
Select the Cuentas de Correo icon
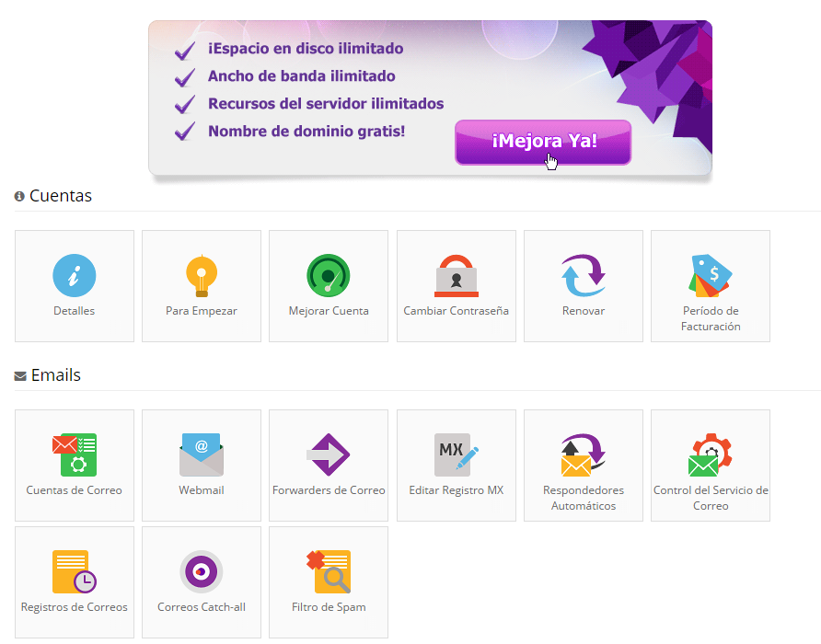75,454
